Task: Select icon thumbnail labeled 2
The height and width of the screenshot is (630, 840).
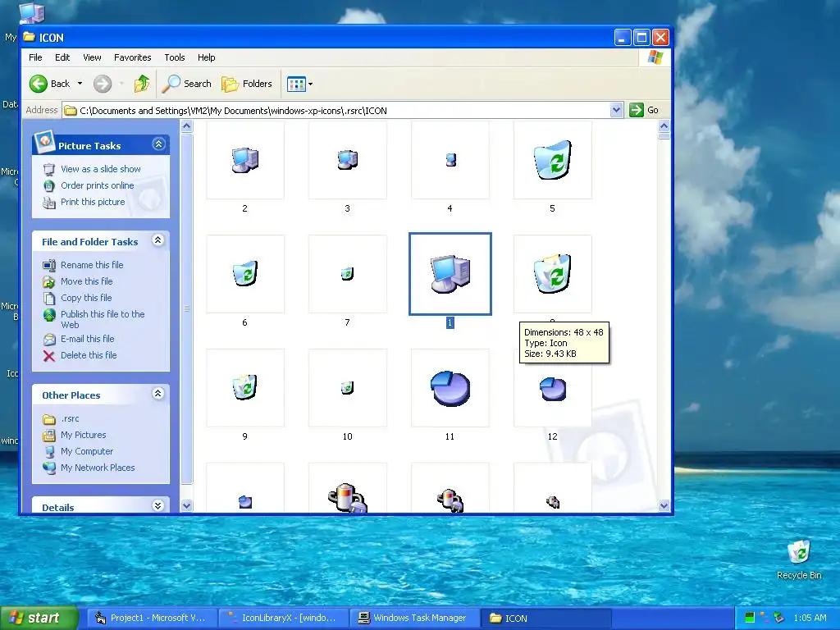Action: click(x=245, y=160)
